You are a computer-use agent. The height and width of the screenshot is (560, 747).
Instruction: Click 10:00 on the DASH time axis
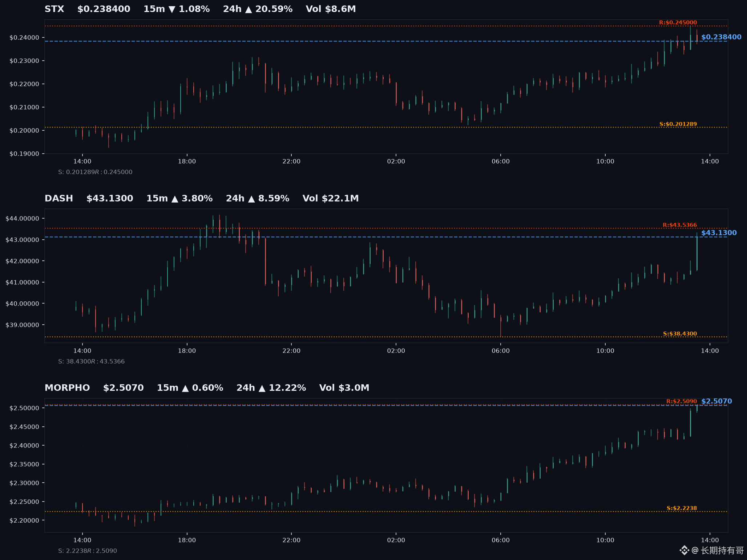[x=605, y=351]
